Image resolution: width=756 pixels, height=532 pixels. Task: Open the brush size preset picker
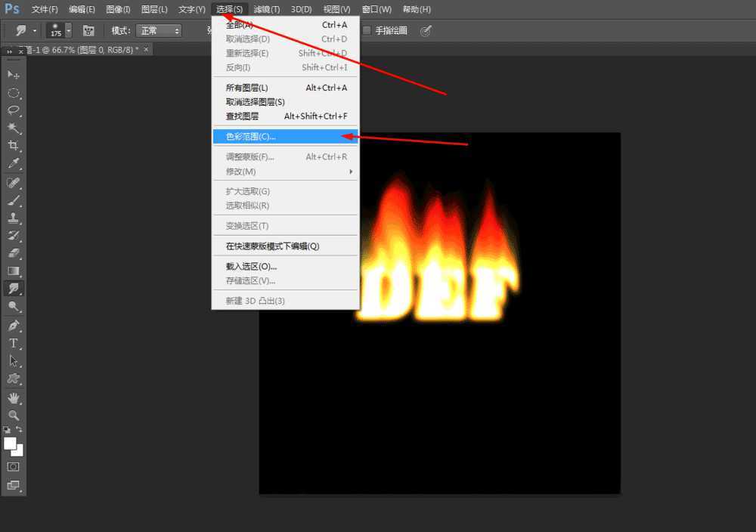coord(57,30)
